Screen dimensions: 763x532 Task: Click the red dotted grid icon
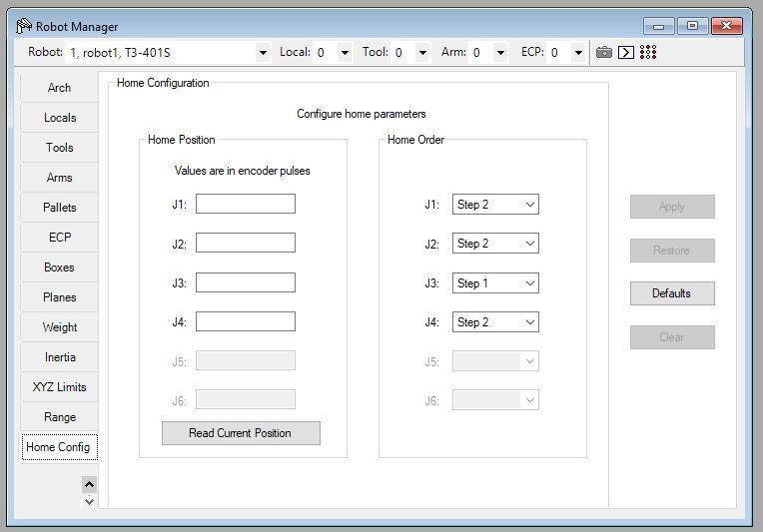648,52
